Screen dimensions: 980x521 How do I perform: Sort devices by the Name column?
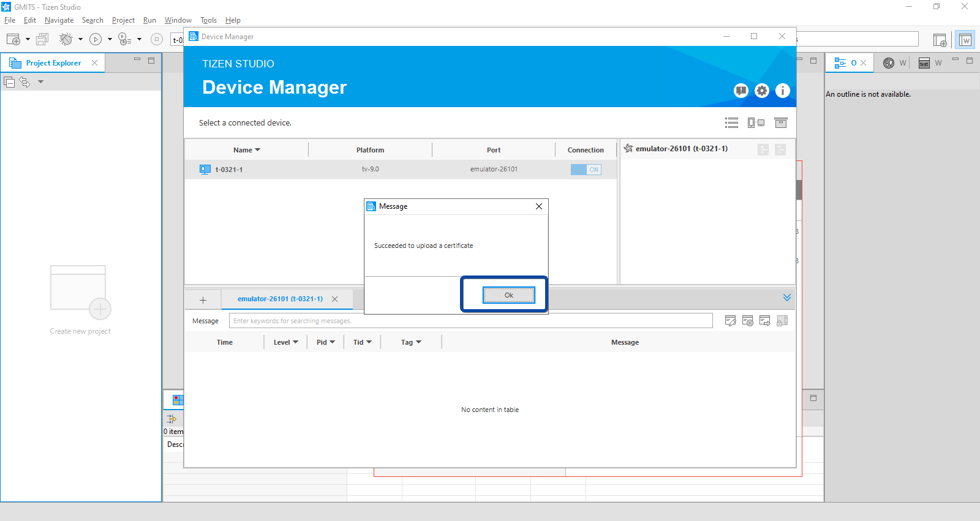tap(246, 150)
